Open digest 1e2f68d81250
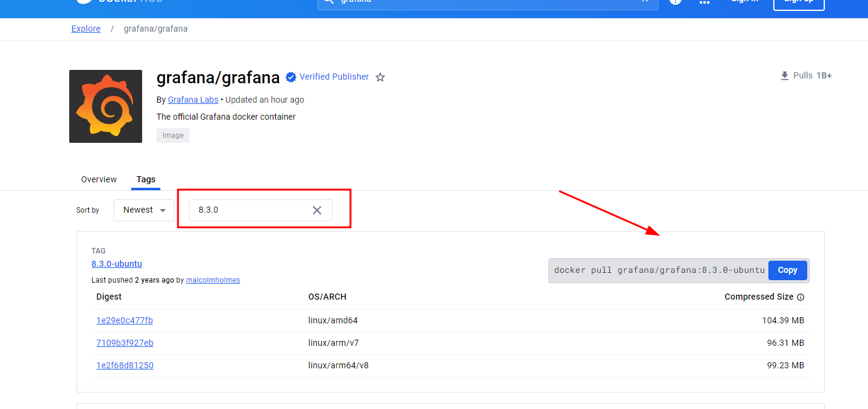868x409 pixels. pos(125,365)
